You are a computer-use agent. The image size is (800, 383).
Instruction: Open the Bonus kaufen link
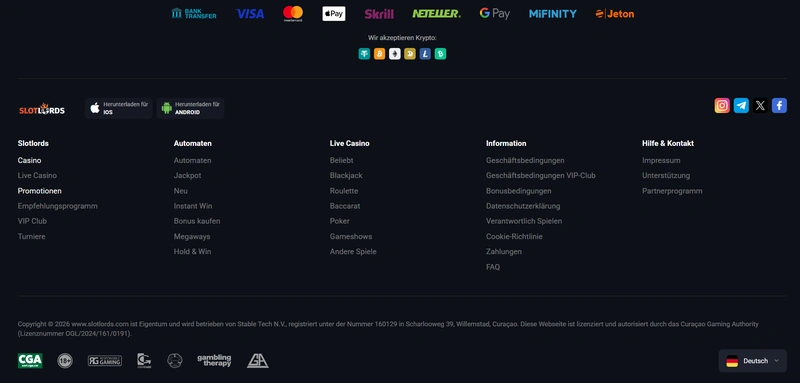pos(197,221)
